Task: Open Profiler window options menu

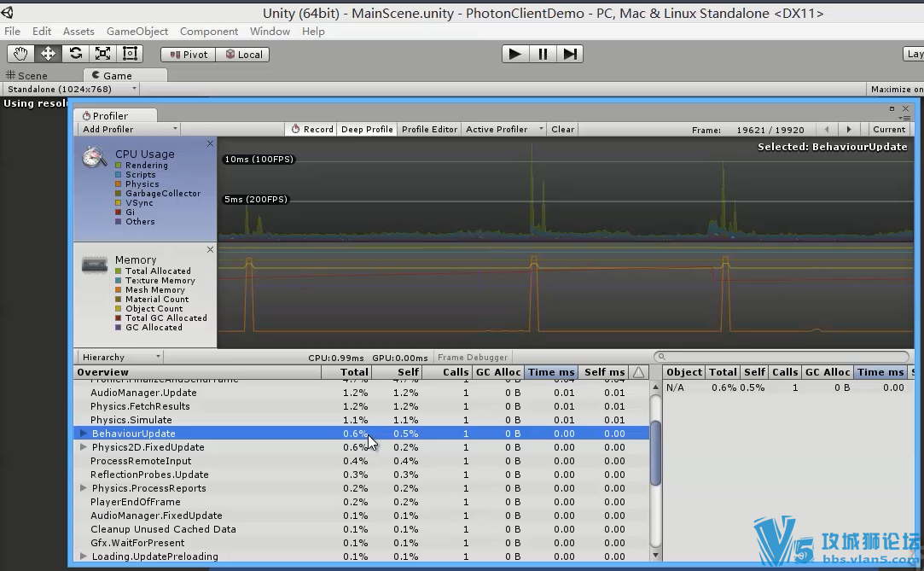Action: point(906,118)
